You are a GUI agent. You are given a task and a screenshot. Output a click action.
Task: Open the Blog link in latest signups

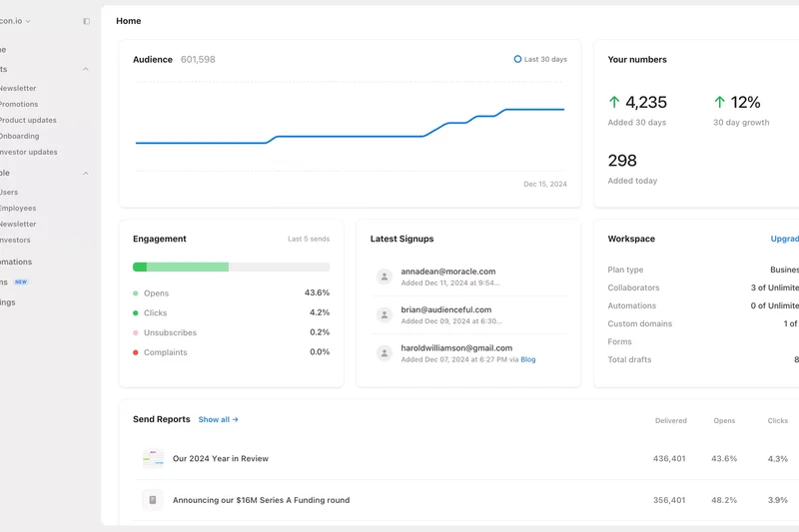pyautogui.click(x=527, y=359)
